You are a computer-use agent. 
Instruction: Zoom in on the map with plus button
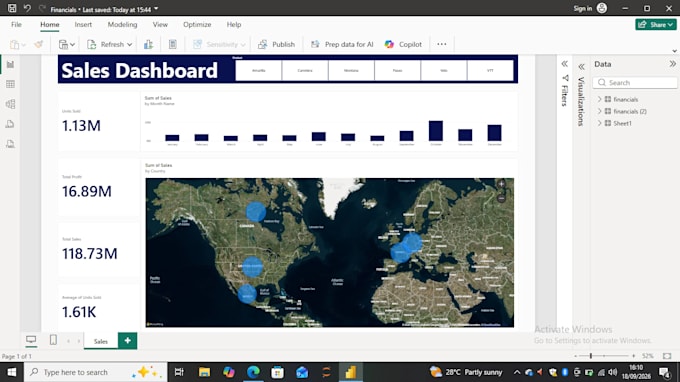(x=501, y=184)
